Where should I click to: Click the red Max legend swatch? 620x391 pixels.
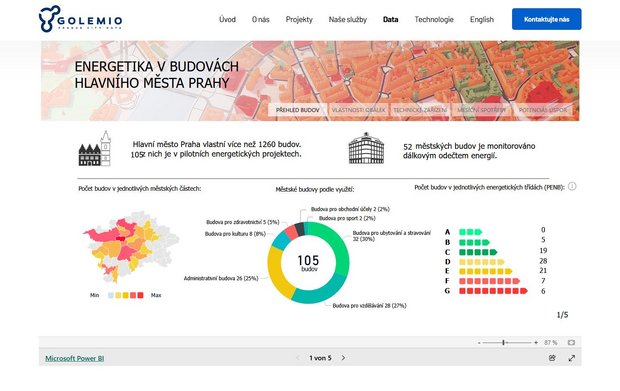click(x=140, y=295)
